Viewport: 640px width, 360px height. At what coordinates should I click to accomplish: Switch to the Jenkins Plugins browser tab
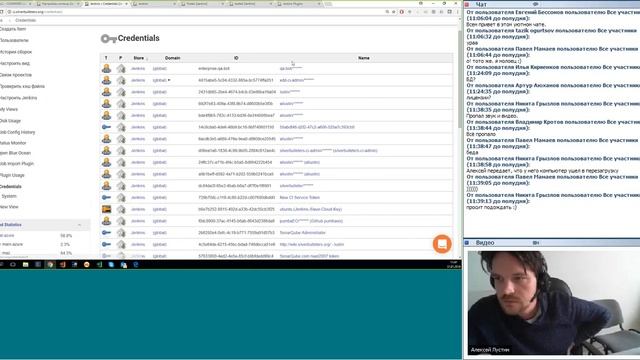pyautogui.click(x=300, y=4)
